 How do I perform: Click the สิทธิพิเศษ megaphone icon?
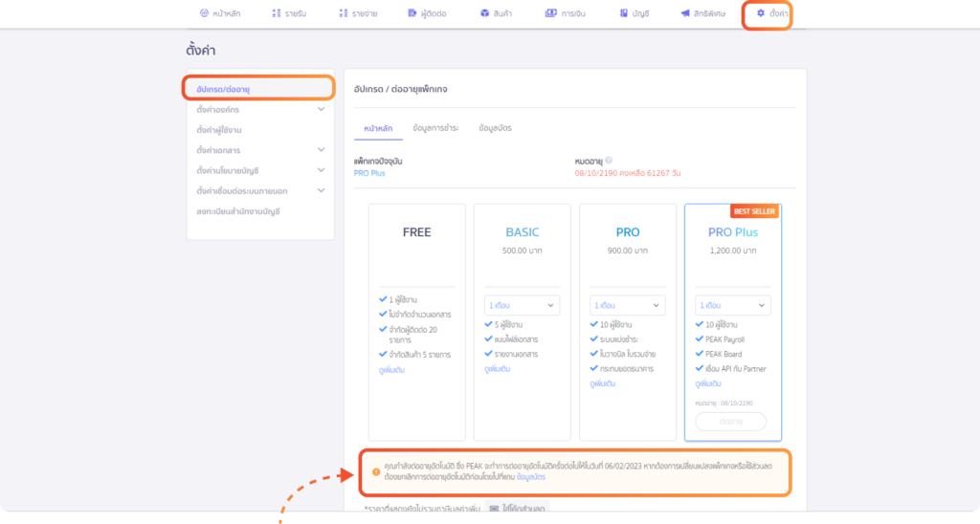(685, 13)
